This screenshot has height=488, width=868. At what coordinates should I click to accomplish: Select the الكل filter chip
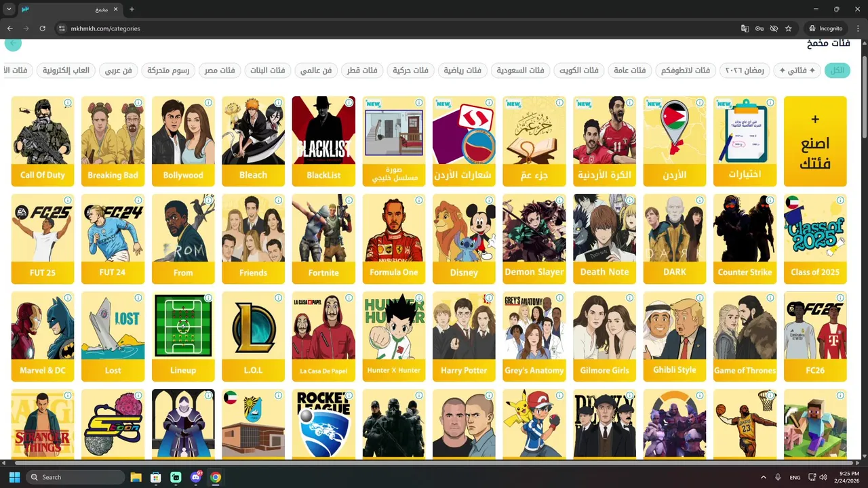coord(837,70)
